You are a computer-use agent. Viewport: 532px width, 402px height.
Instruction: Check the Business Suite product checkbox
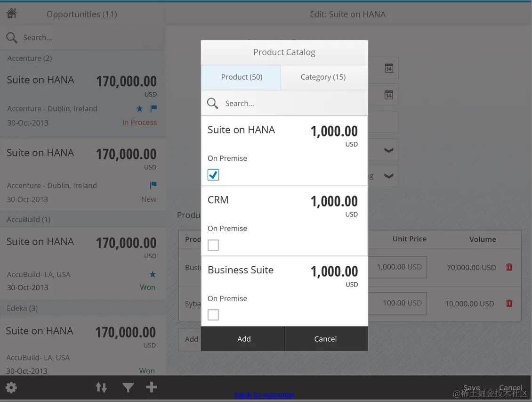213,315
